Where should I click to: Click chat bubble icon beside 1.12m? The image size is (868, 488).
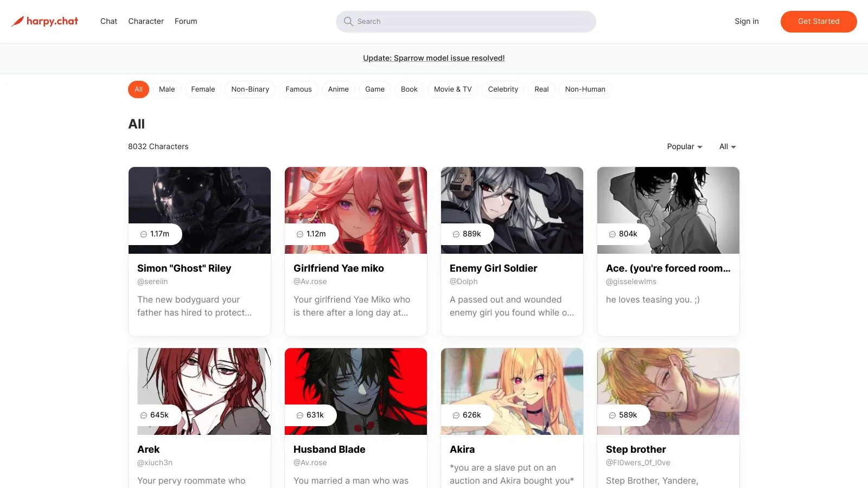click(x=300, y=234)
